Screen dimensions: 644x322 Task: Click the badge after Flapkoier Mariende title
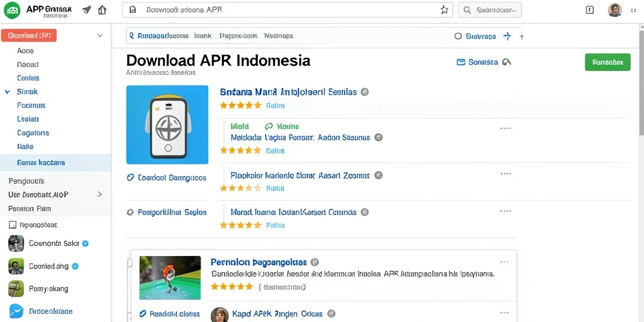[x=379, y=175]
